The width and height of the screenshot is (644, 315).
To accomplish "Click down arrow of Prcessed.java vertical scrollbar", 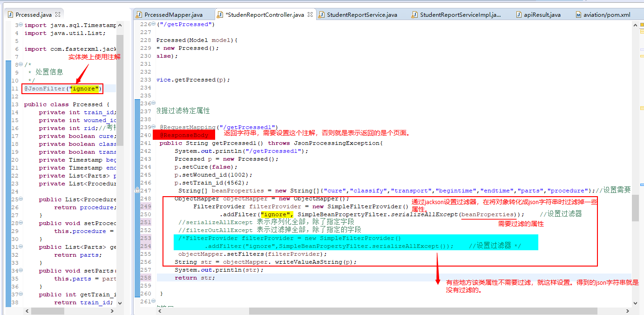I will (x=120, y=303).
